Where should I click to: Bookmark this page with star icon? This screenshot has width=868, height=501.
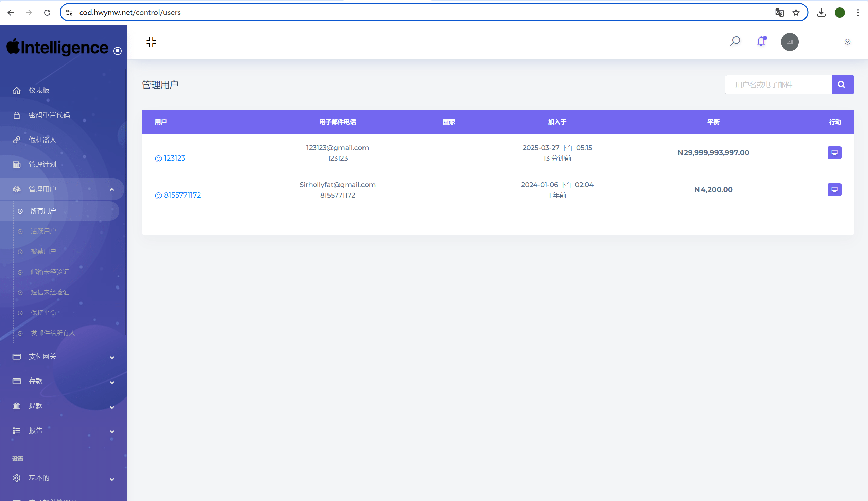[796, 13]
